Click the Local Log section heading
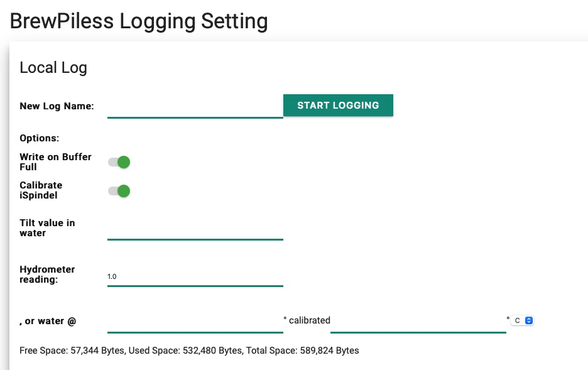 53,67
